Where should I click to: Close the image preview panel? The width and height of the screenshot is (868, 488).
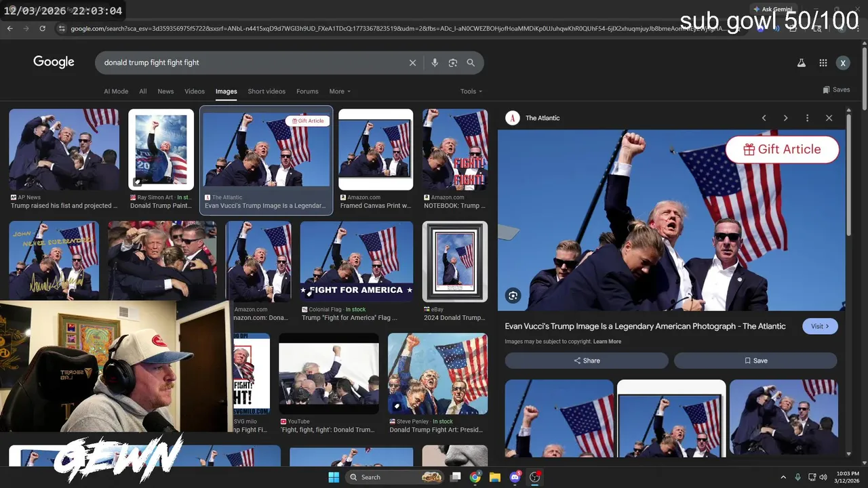[x=829, y=118]
